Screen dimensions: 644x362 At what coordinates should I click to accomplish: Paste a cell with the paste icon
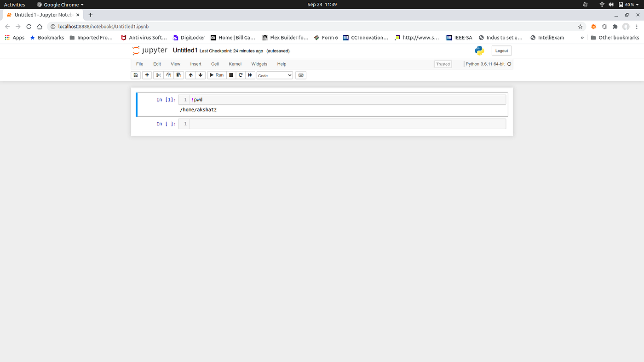pos(178,75)
